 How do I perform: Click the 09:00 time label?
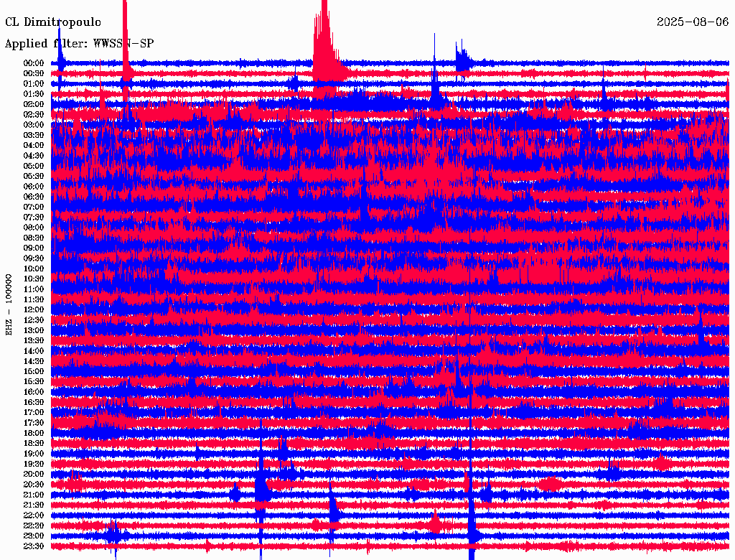[34, 248]
